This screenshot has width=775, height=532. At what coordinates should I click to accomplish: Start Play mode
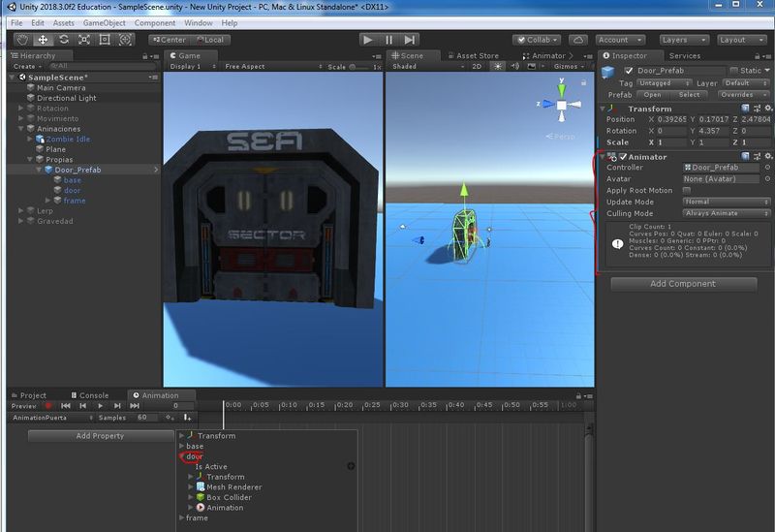point(368,40)
